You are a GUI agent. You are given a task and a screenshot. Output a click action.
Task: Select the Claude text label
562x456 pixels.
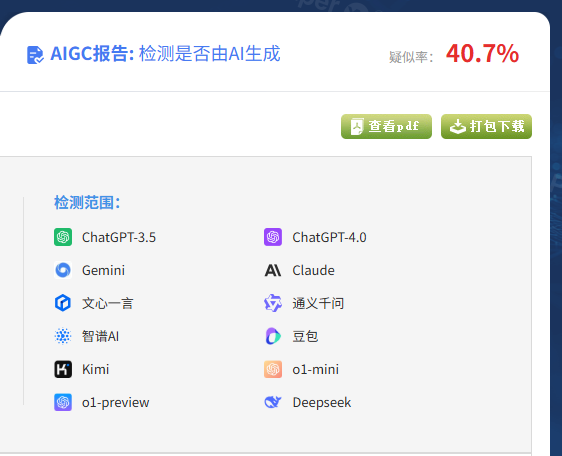(314, 270)
